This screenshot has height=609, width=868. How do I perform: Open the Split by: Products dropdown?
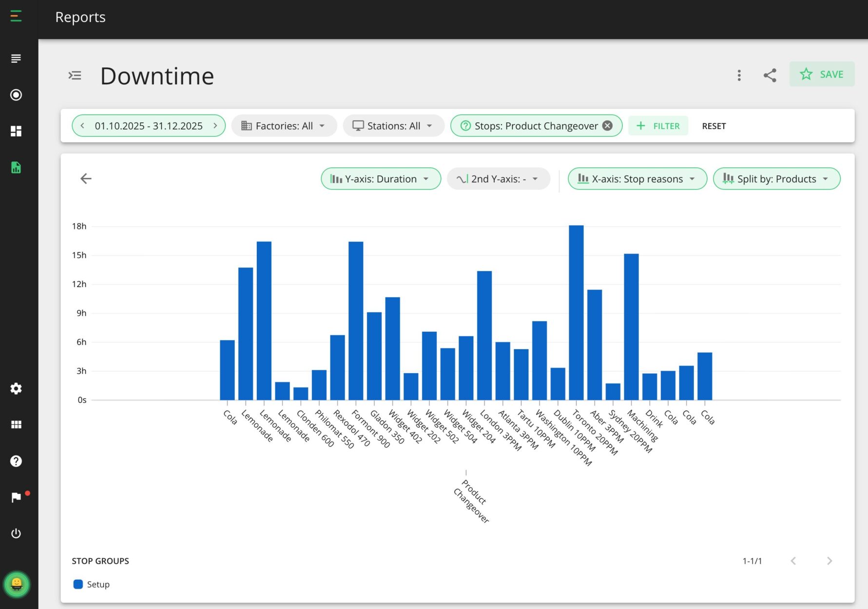point(776,178)
